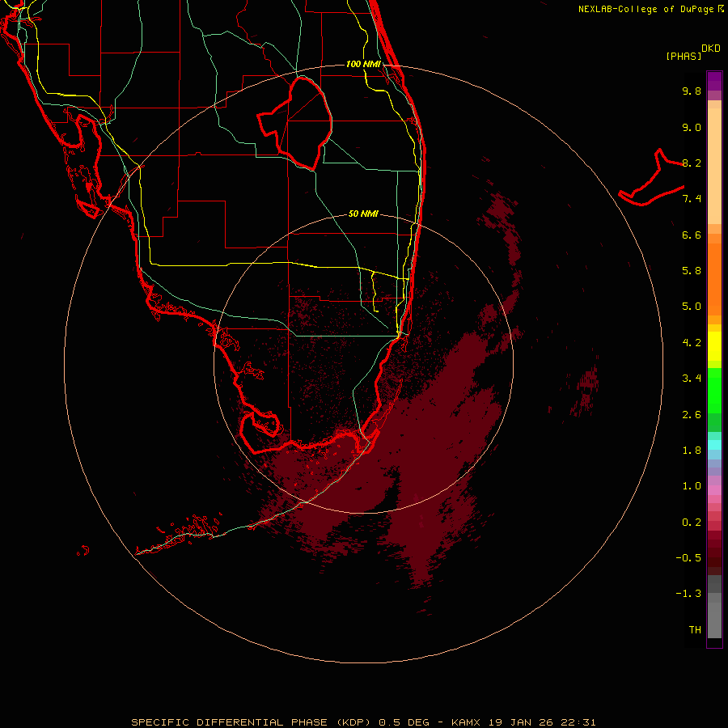Click the yellow segment of color bar
Viewport: 728px width, 728px height.
pos(714,346)
